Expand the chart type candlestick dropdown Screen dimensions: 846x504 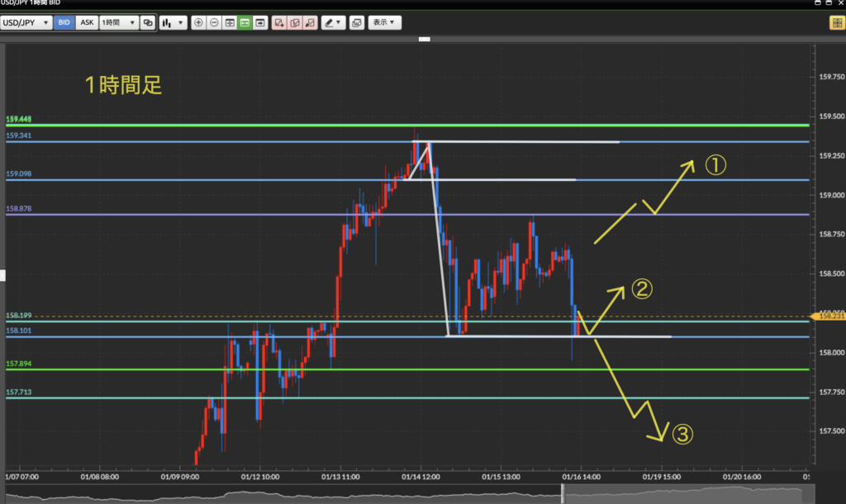(173, 23)
